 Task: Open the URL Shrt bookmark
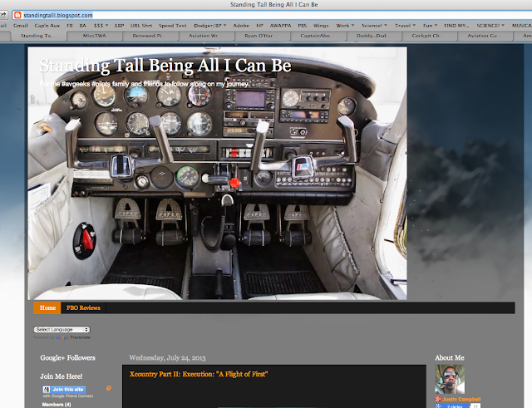141,26
